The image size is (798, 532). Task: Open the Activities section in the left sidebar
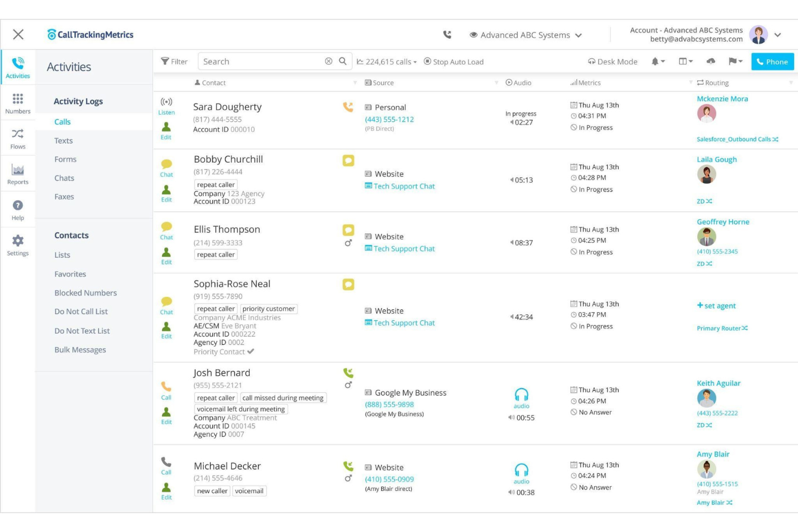(x=18, y=67)
